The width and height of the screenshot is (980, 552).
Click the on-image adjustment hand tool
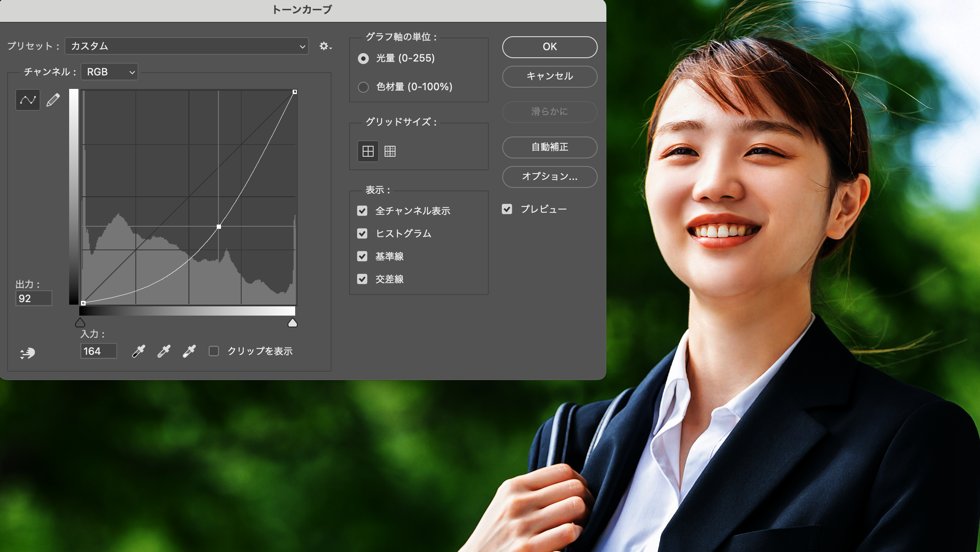pos(27,353)
